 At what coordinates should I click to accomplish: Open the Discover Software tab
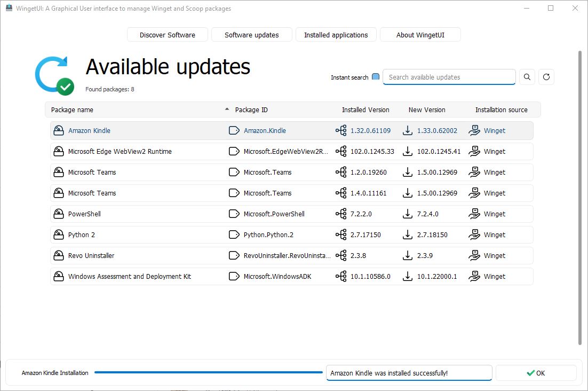(x=167, y=35)
